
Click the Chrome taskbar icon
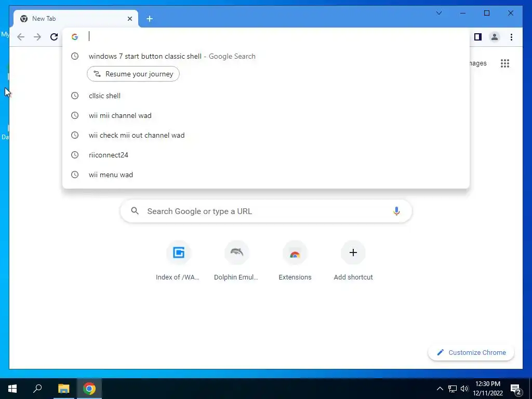coord(89,389)
